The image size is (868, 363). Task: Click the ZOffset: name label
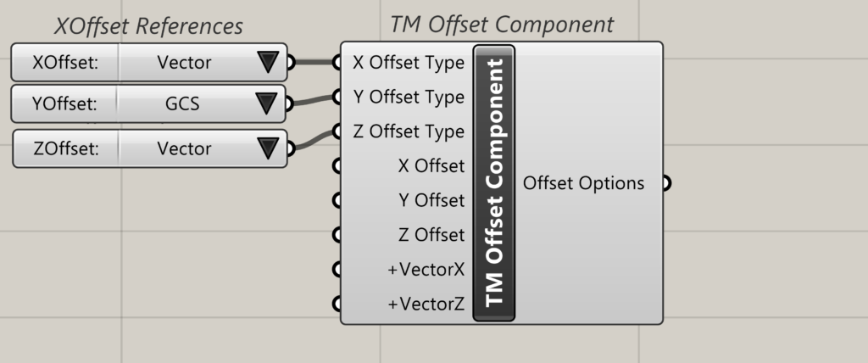point(64,148)
